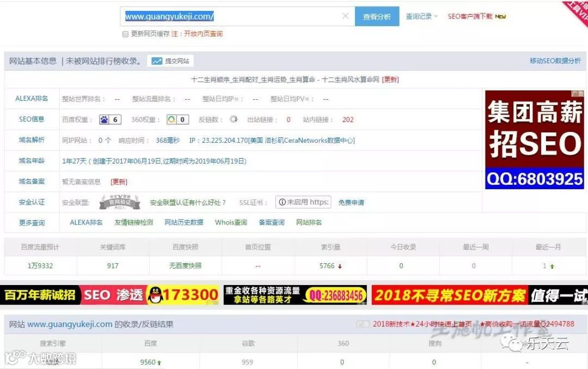588x369 pixels.
Task: Open 安全联盟认证有什么好处 link
Action: pos(188,202)
